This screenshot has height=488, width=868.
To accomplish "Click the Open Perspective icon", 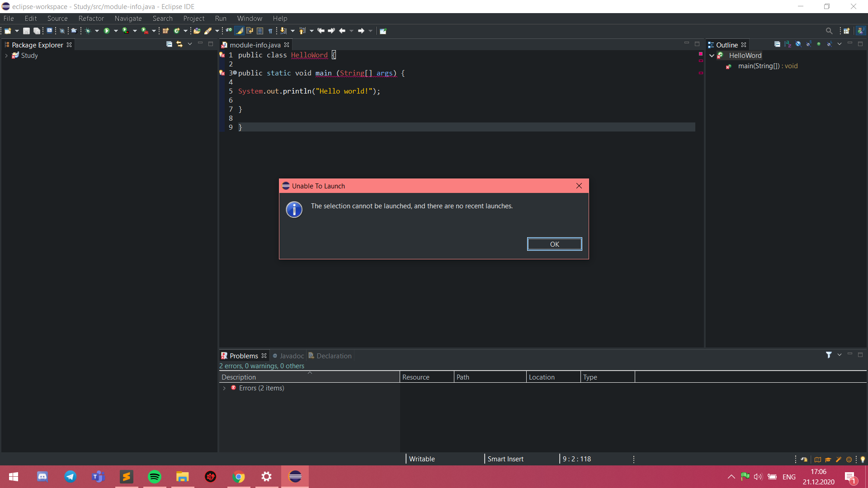I will pos(847,31).
